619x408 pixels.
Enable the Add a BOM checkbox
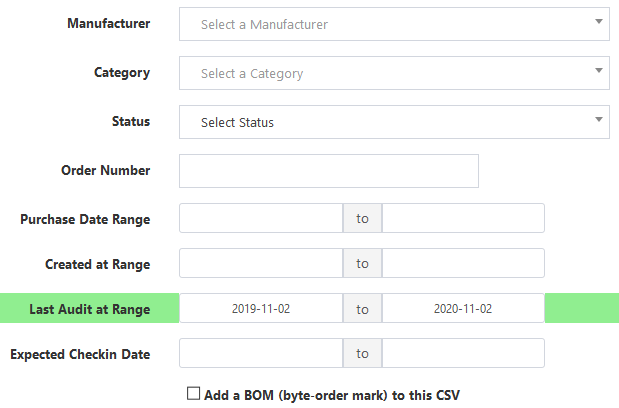point(193,393)
